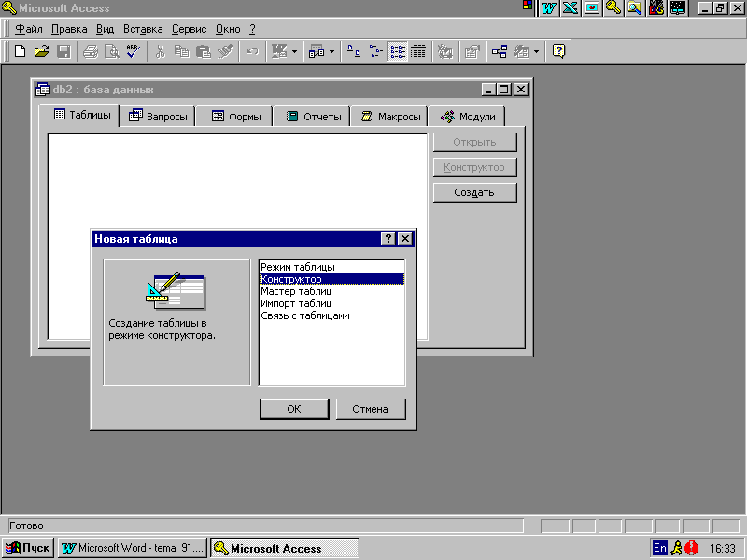Open the Файл menu

coord(29,29)
